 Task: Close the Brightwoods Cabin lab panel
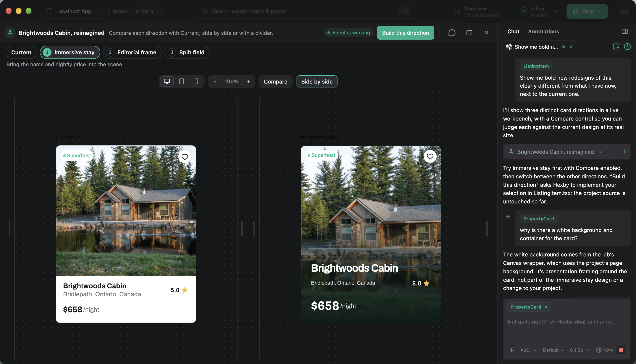click(486, 33)
